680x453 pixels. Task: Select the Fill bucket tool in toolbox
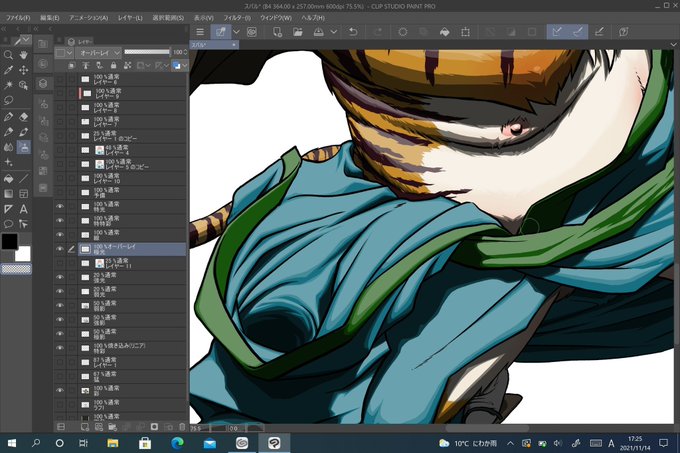pyautogui.click(x=8, y=179)
